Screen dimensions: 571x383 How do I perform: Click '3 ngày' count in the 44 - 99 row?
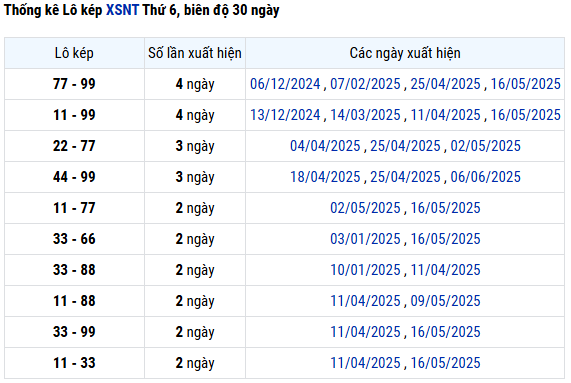[195, 177]
